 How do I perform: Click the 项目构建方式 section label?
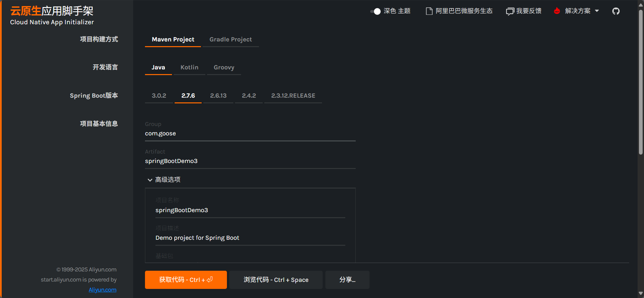(99, 39)
